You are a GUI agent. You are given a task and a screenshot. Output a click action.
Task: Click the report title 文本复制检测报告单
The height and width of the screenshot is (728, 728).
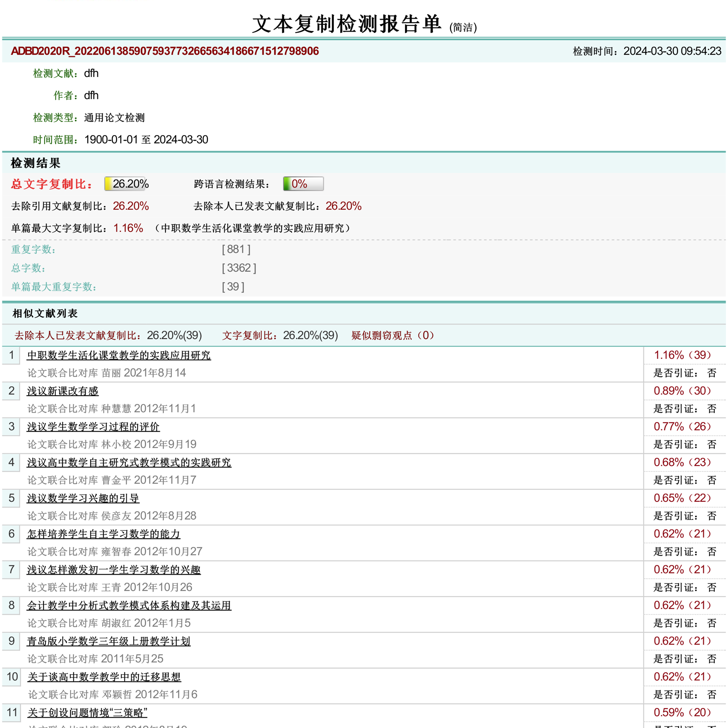pyautogui.click(x=347, y=24)
